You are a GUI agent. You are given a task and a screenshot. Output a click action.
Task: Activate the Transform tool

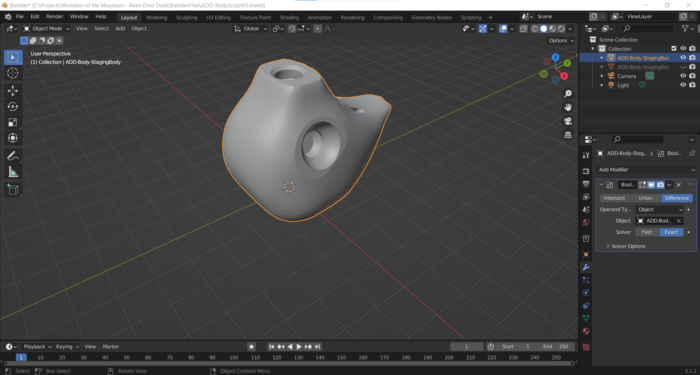click(13, 138)
